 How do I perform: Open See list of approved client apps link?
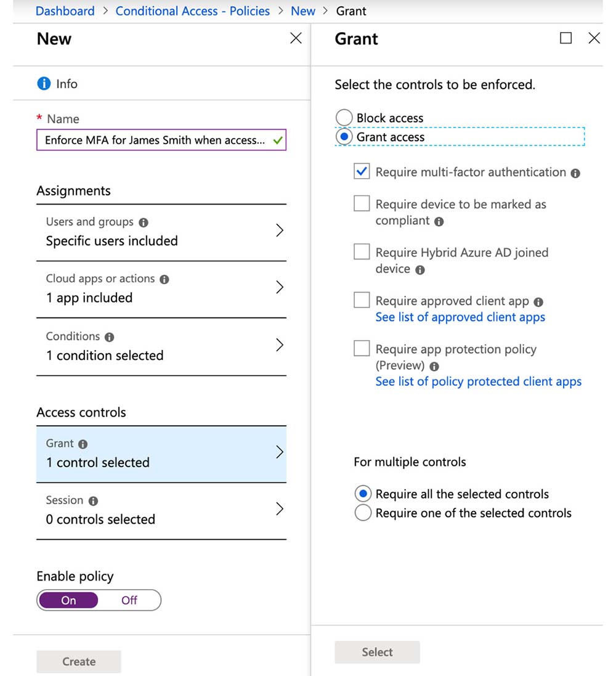click(460, 317)
